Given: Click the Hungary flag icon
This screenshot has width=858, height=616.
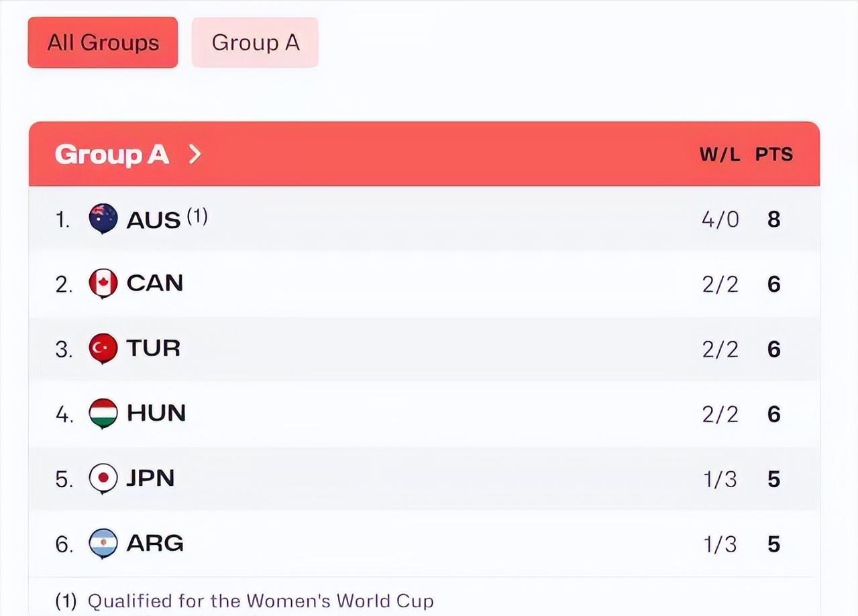Looking at the screenshot, I should (103, 413).
